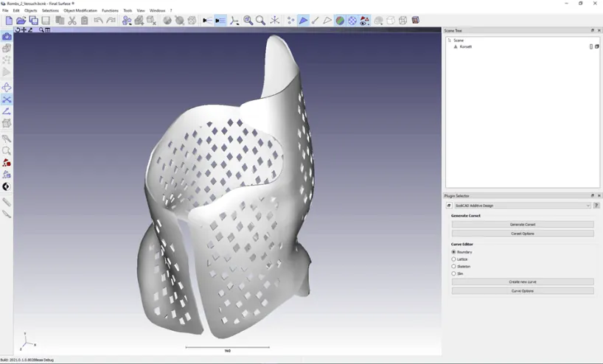Screen dimensions: 603x364
Task: Click the Create new curve button
Action: click(523, 281)
